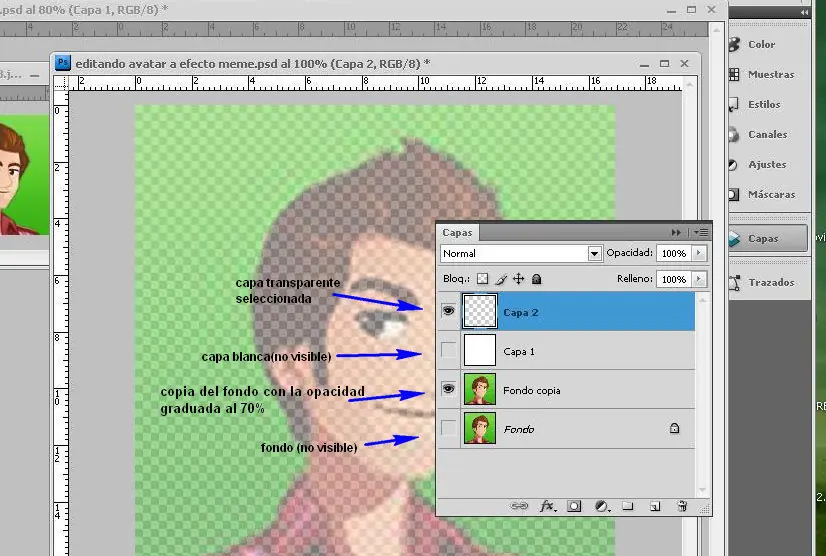The image size is (826, 556).
Task: Click the link layers icon
Action: pyautogui.click(x=519, y=506)
